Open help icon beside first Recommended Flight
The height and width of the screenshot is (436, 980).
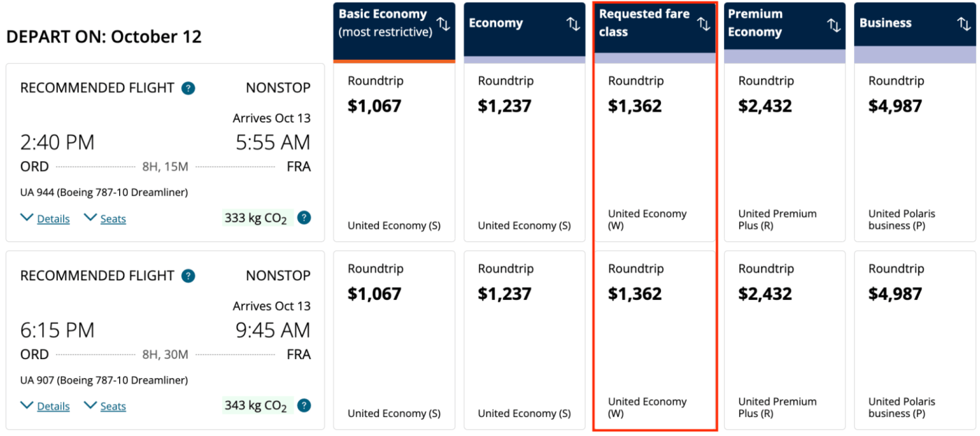[189, 88]
